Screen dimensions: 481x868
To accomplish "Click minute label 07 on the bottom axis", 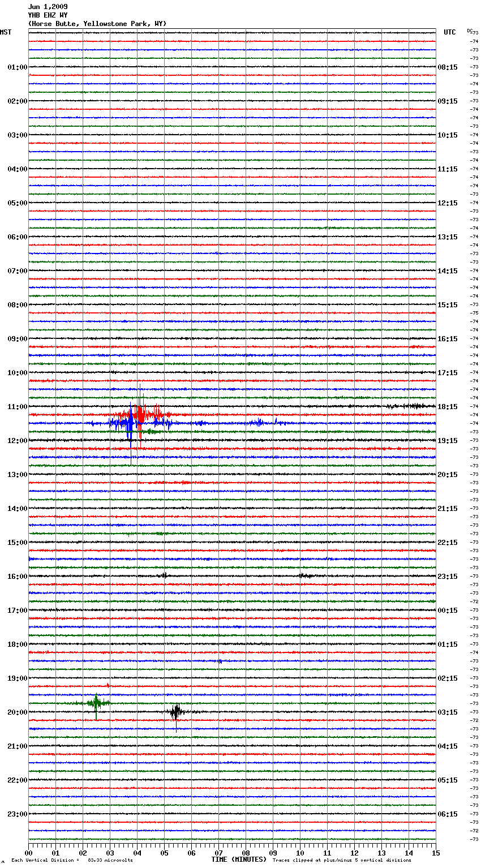I will [218, 853].
